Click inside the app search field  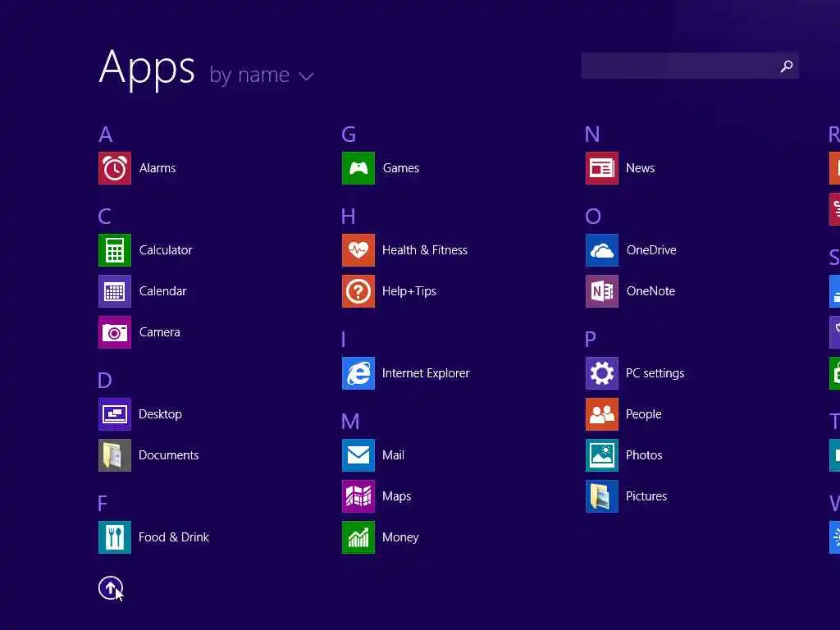pos(690,66)
